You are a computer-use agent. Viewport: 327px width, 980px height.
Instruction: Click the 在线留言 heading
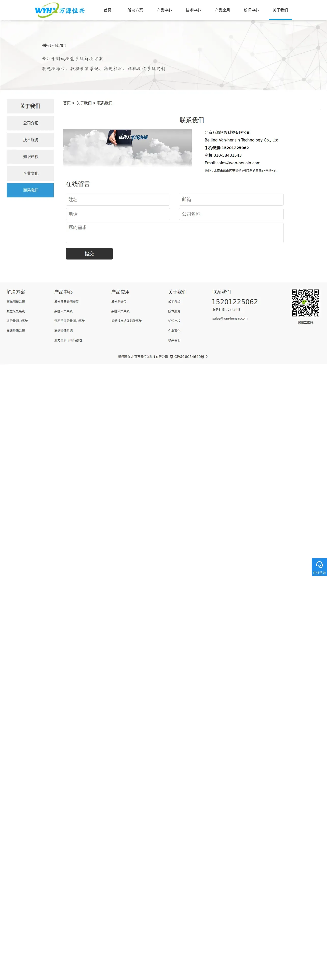coord(78,184)
